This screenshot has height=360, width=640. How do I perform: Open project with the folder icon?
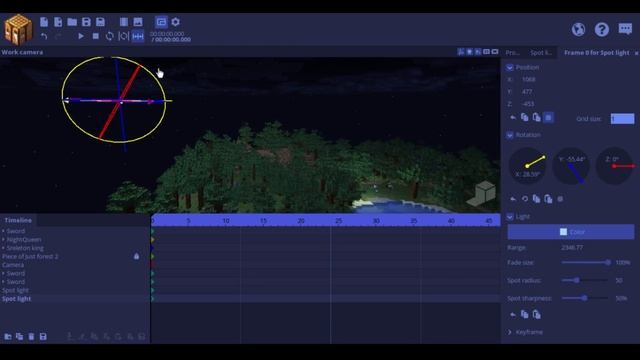pyautogui.click(x=72, y=22)
